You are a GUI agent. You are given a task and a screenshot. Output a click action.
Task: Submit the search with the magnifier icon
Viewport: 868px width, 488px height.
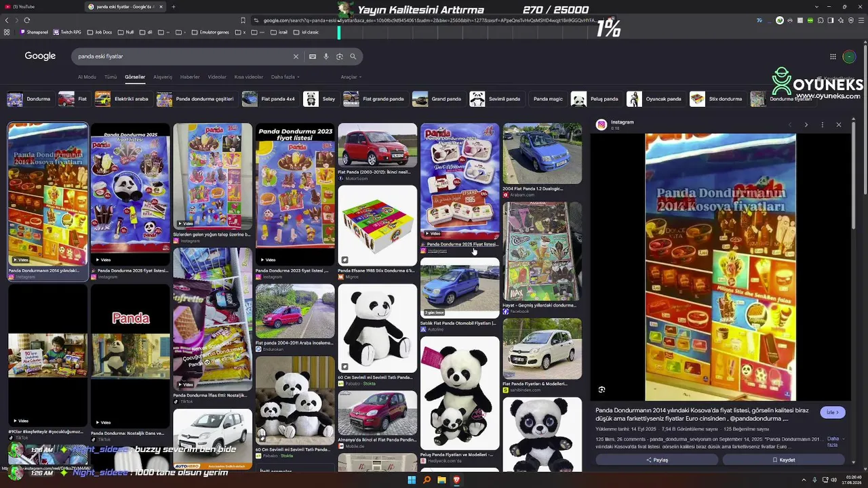click(353, 56)
